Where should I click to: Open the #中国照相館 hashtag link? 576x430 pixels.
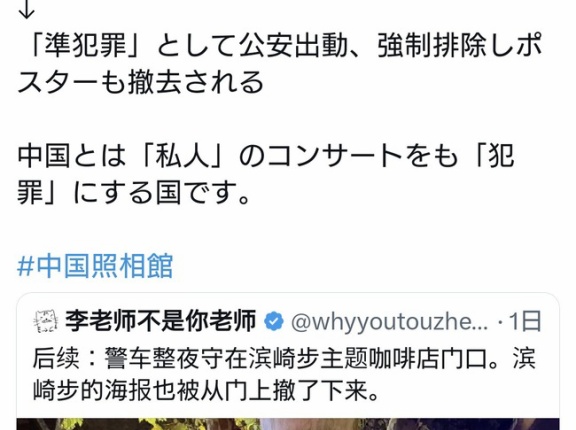point(95,265)
